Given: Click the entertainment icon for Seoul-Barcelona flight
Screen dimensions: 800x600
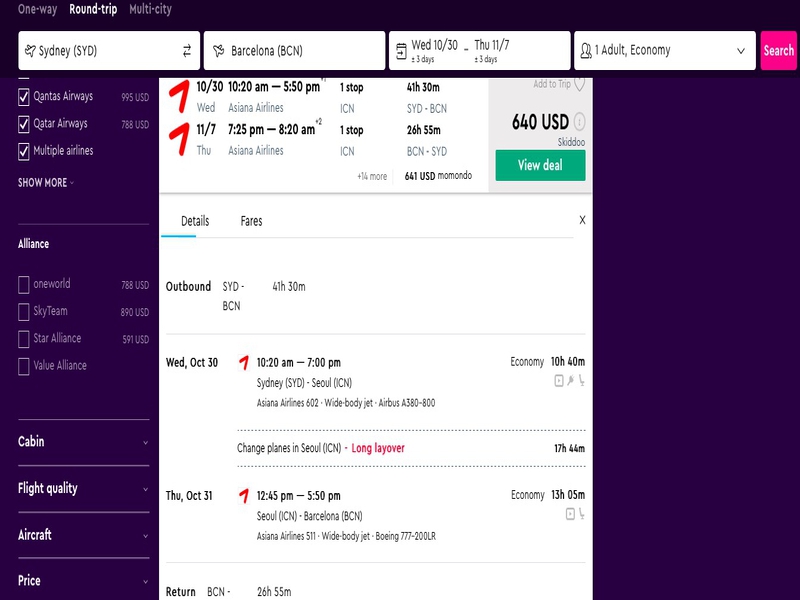Looking at the screenshot, I should [x=570, y=514].
